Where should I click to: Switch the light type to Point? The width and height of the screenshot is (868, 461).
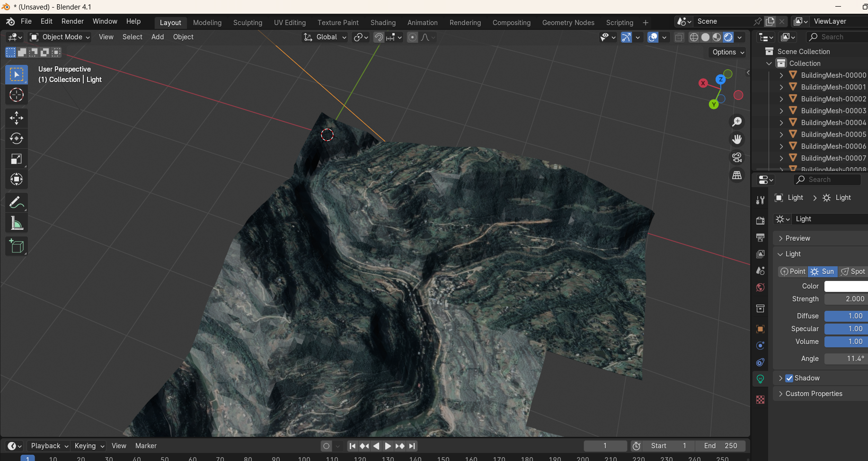pyautogui.click(x=793, y=271)
